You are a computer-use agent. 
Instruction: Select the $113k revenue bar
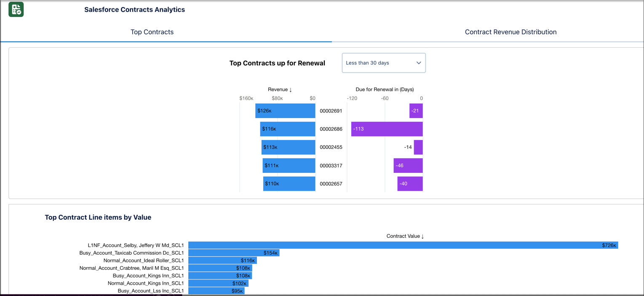coord(289,147)
